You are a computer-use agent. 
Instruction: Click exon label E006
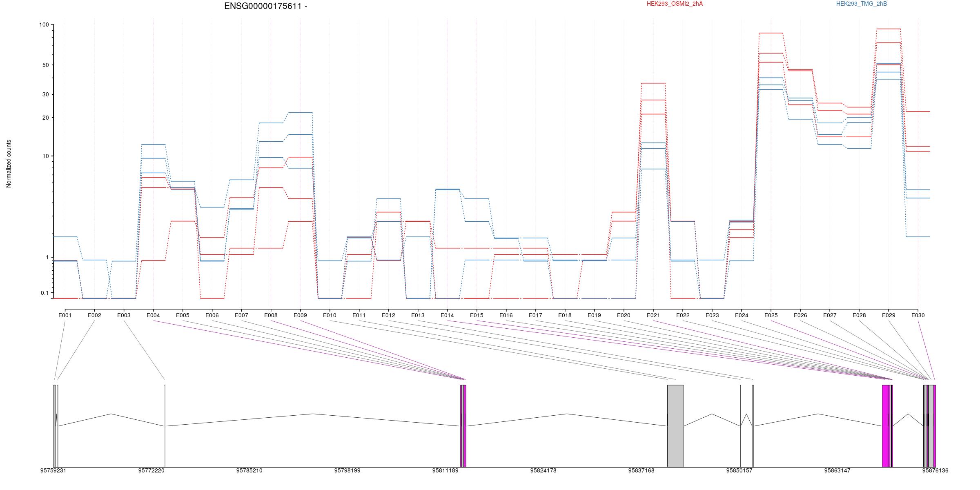(x=212, y=315)
